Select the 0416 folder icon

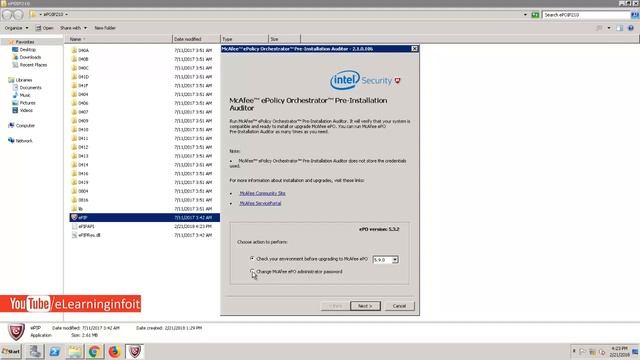(74, 173)
